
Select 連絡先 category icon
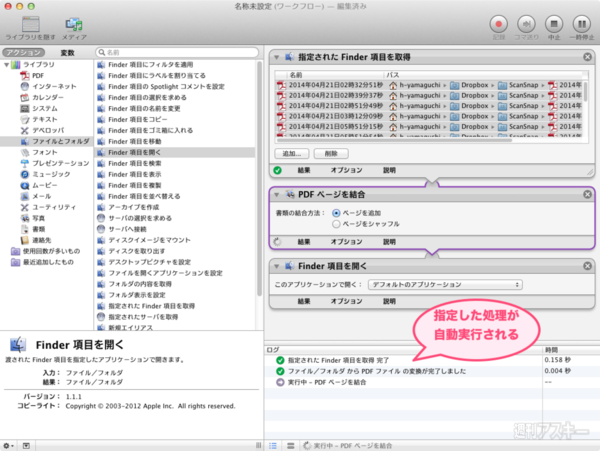pyautogui.click(x=24, y=240)
